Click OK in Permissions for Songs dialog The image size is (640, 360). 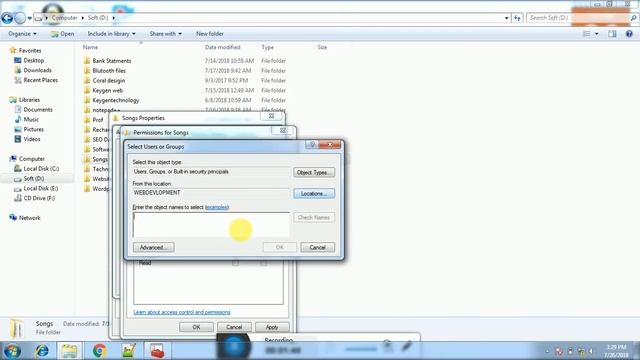click(196, 327)
